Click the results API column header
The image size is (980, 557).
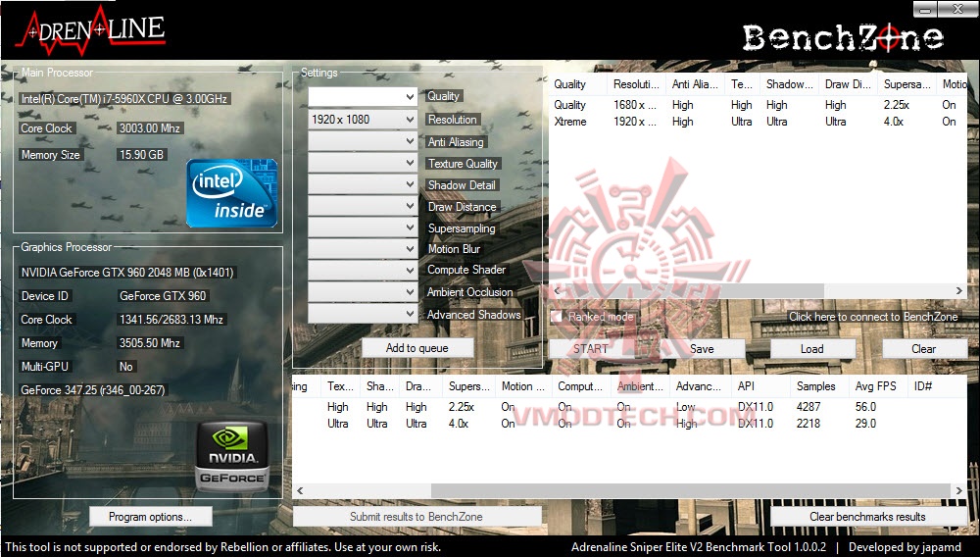760,386
